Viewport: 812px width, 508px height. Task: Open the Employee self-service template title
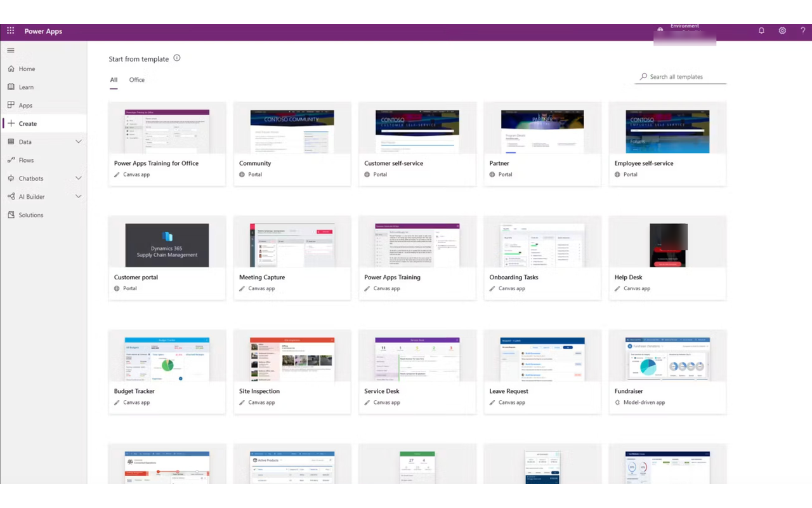click(x=644, y=163)
